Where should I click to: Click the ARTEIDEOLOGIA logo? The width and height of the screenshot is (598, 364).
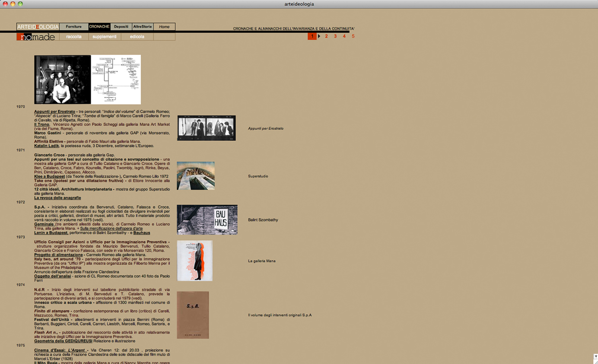click(x=38, y=27)
